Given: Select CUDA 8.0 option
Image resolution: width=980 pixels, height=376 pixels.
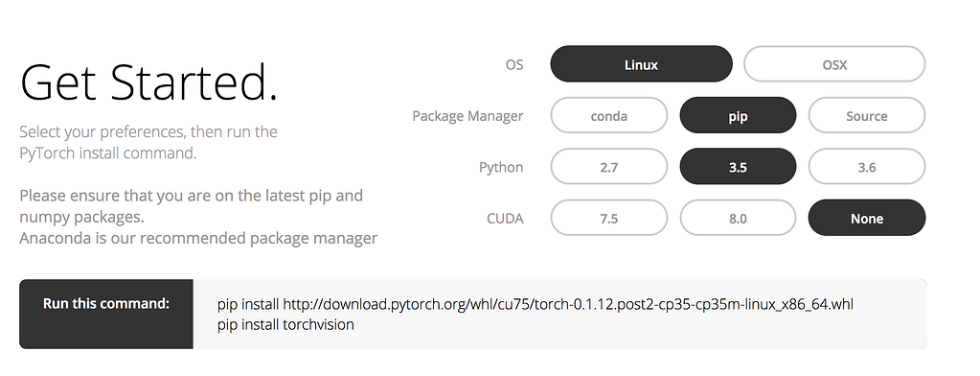Looking at the screenshot, I should point(738,219).
